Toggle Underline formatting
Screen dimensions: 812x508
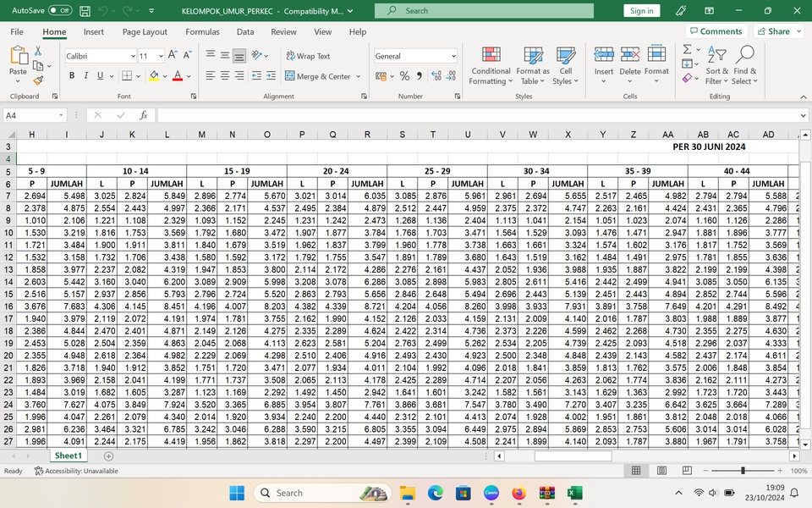(x=100, y=75)
